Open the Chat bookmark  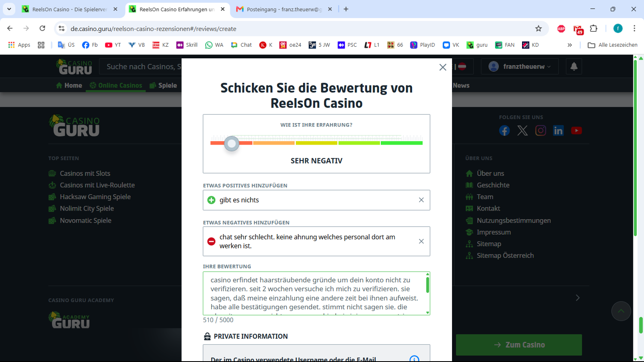point(241,45)
